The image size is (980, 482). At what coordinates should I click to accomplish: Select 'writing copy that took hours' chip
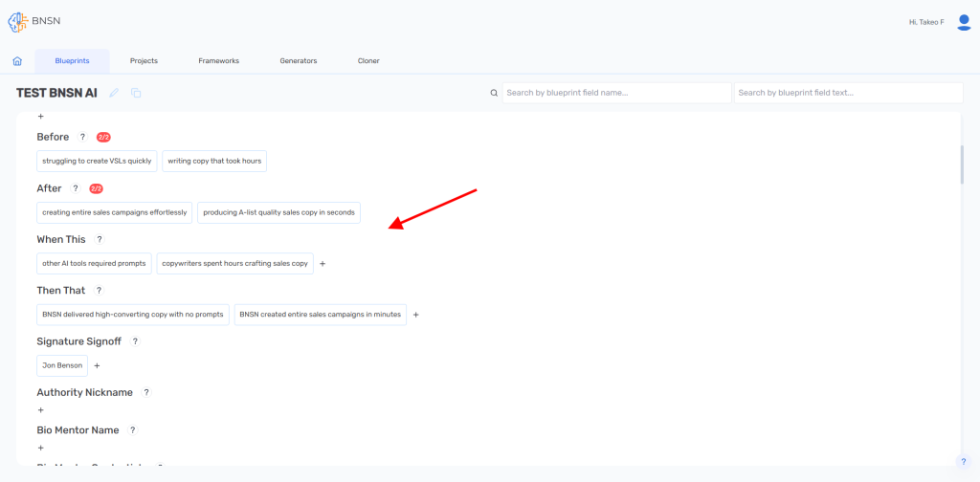point(214,161)
